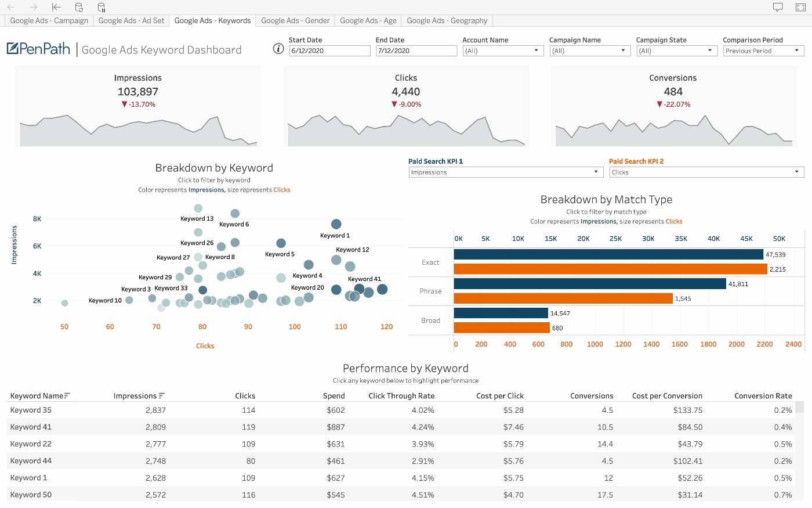Click the Phrase clicks orange bar
The height and width of the screenshot is (508, 812).
click(563, 298)
